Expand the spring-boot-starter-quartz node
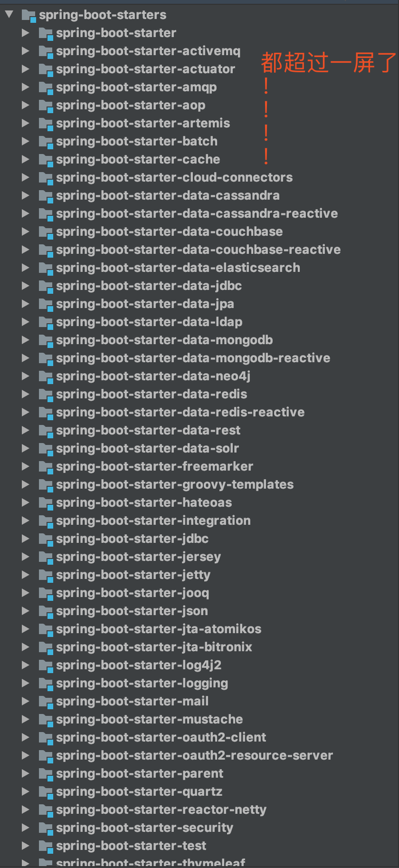This screenshot has width=399, height=868. tap(26, 791)
